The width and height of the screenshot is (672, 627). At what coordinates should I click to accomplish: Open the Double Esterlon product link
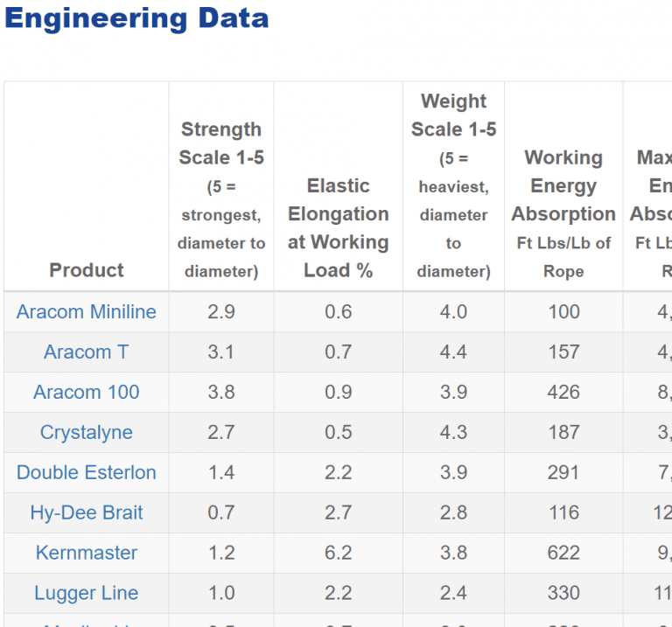point(86,473)
